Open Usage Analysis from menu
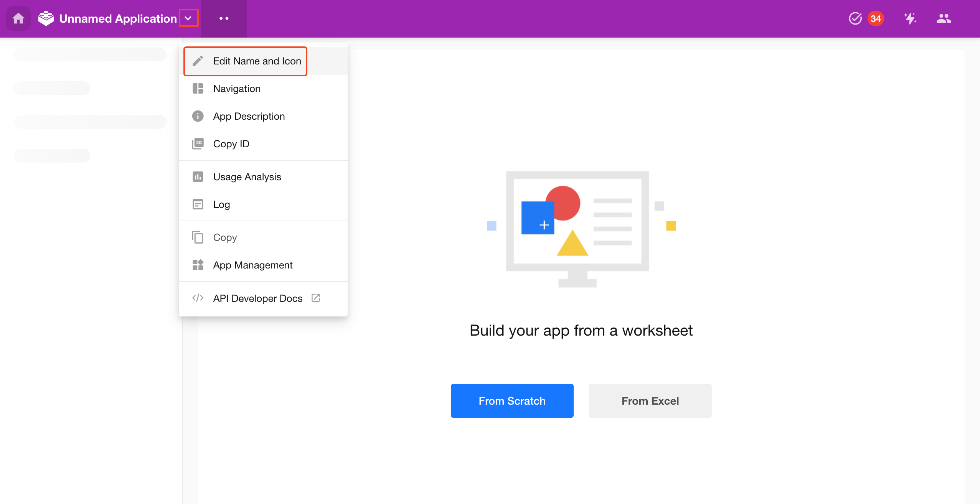980x504 pixels. click(x=247, y=177)
